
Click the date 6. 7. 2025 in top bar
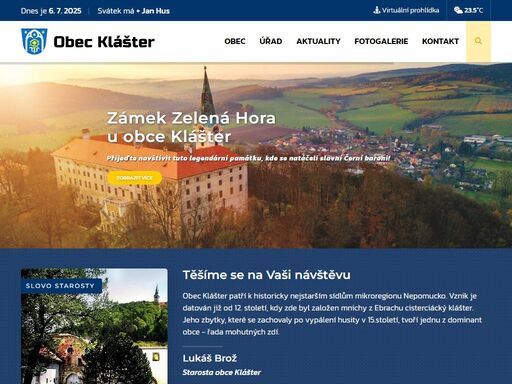tap(65, 11)
